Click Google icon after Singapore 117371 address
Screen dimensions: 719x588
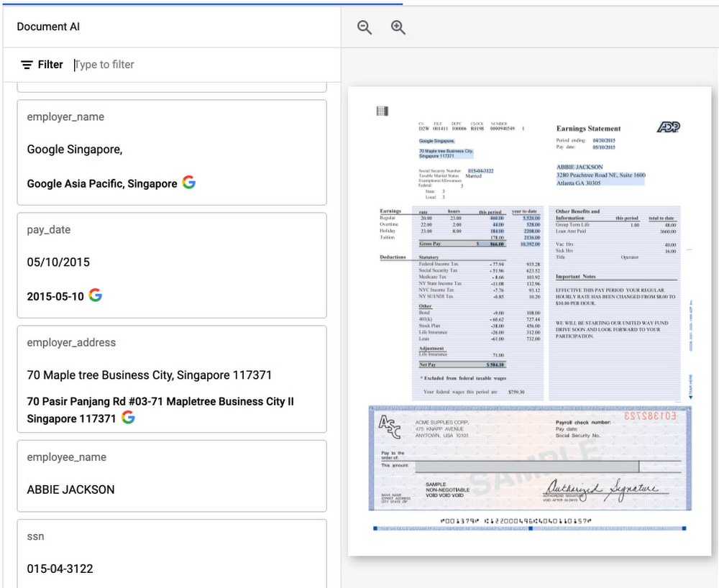click(x=129, y=417)
